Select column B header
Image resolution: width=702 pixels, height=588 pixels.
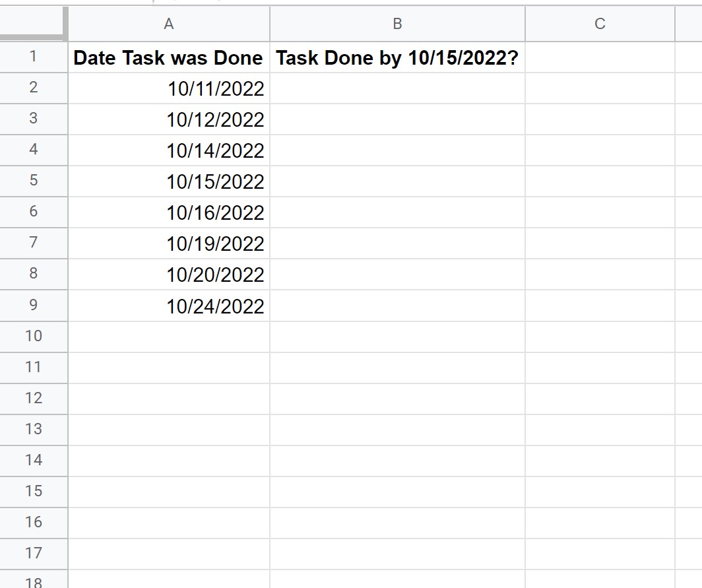click(398, 24)
